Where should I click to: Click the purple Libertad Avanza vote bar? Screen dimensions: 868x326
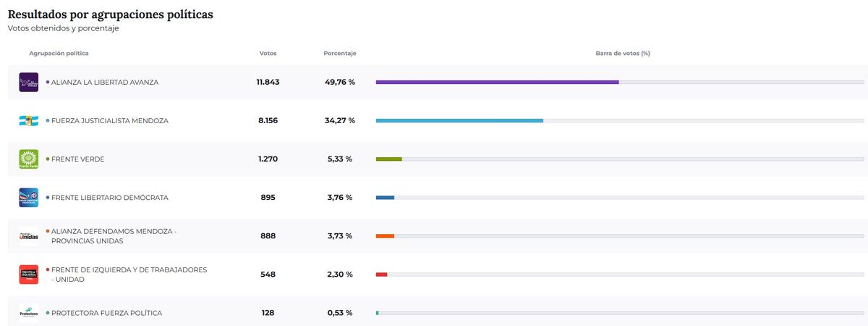point(497,83)
